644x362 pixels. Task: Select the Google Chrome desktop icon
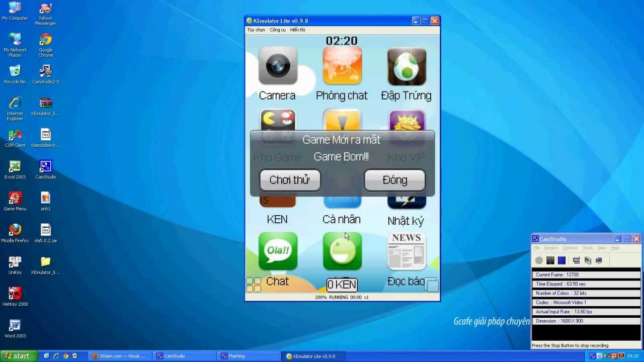click(45, 45)
